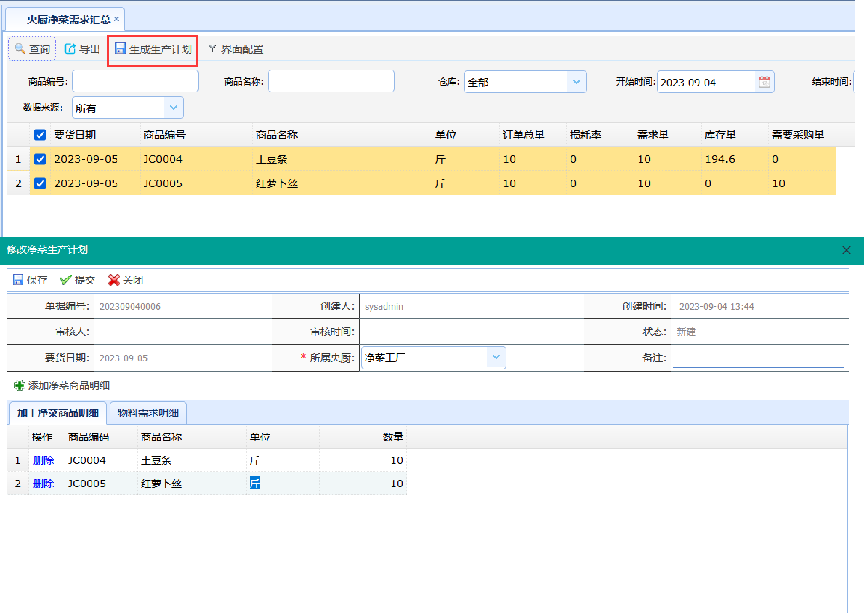Click the 单据编号 value 202309040006
Image resolution: width=865 pixels, height=614 pixels.
[130, 306]
